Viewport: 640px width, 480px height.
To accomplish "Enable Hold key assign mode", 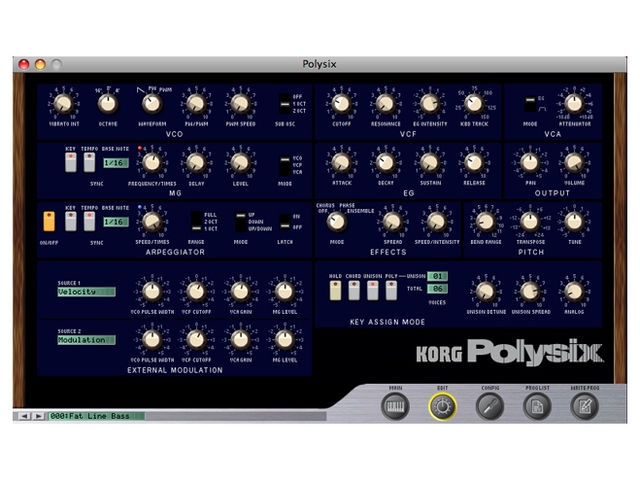I will click(336, 291).
